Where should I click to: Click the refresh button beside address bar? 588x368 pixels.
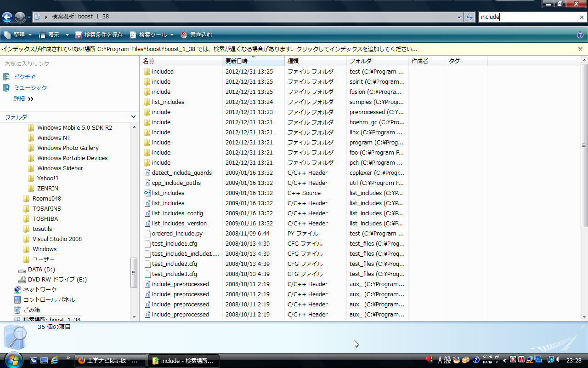[469, 17]
